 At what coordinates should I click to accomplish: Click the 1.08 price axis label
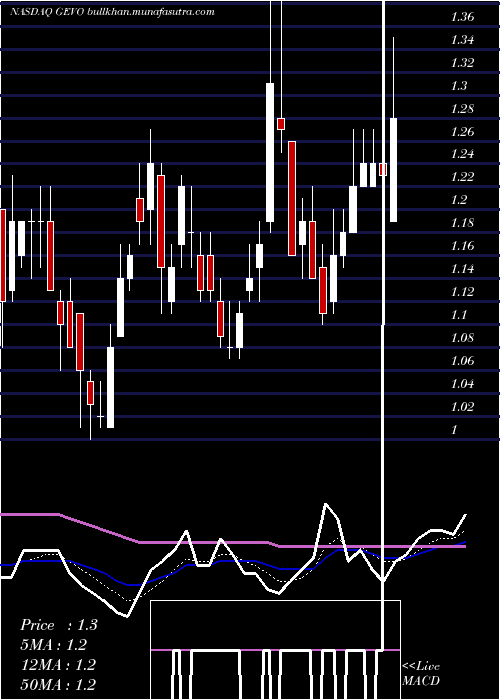[462, 338]
